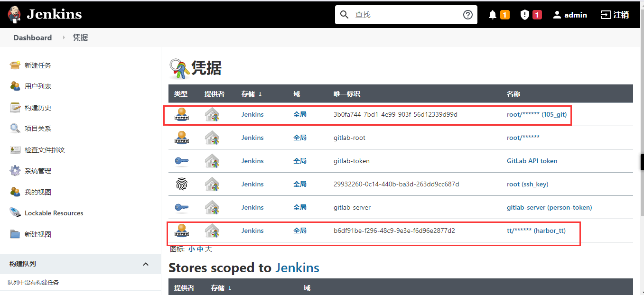Click the 检查文件指纹 fingerprint icon
Image resolution: width=644 pixels, height=295 pixels.
point(14,149)
